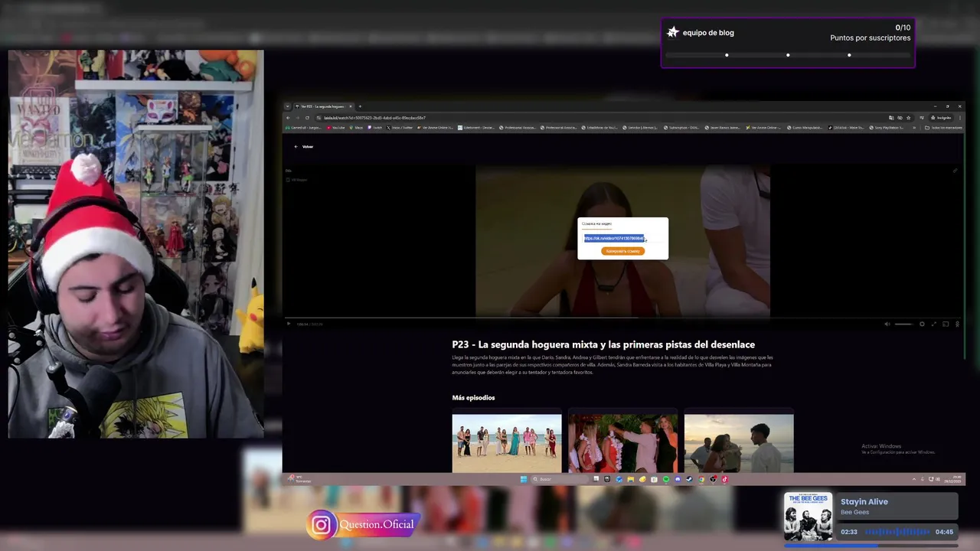Viewport: 980px width, 551px height.
Task: Click the orange copy link button
Action: pyautogui.click(x=622, y=251)
